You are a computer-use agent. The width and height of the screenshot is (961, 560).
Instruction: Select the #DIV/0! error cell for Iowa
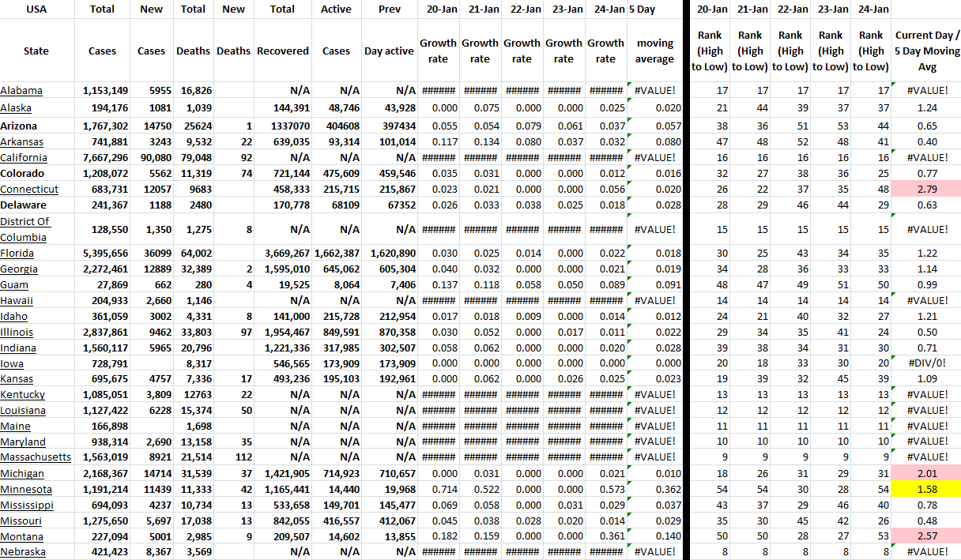point(927,364)
